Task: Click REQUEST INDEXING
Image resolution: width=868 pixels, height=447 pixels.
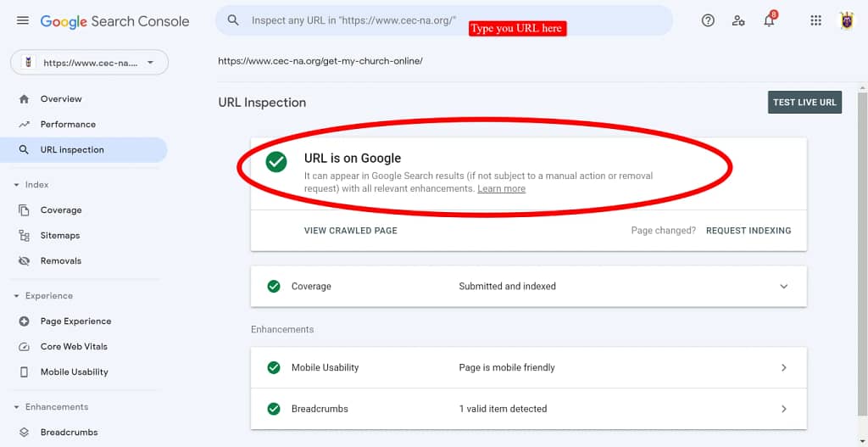Action: pyautogui.click(x=748, y=231)
